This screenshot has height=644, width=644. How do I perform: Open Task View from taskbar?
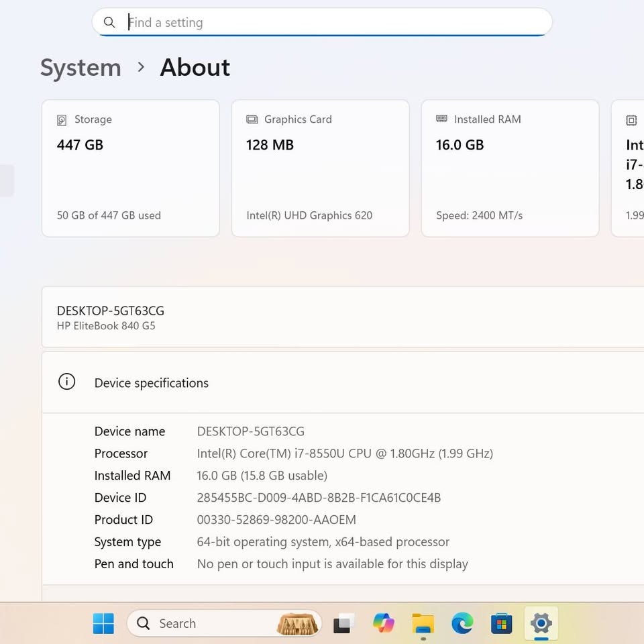tap(343, 623)
